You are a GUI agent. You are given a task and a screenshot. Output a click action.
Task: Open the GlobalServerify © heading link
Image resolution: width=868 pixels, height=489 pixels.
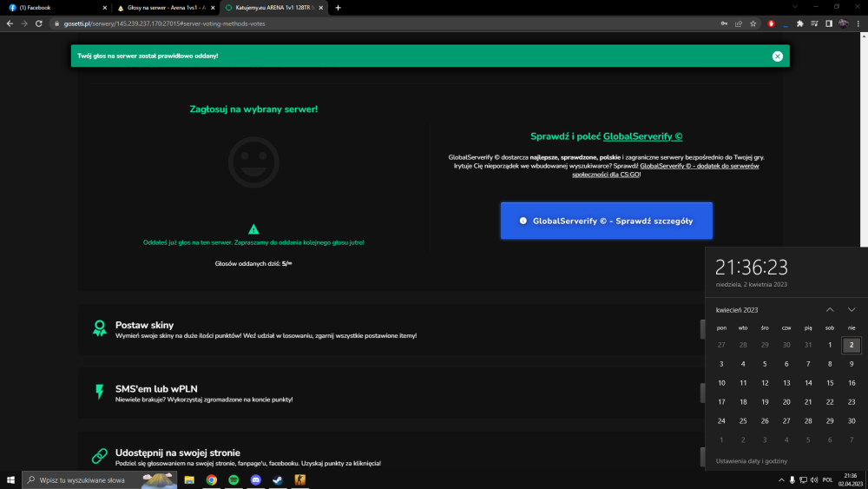642,136
